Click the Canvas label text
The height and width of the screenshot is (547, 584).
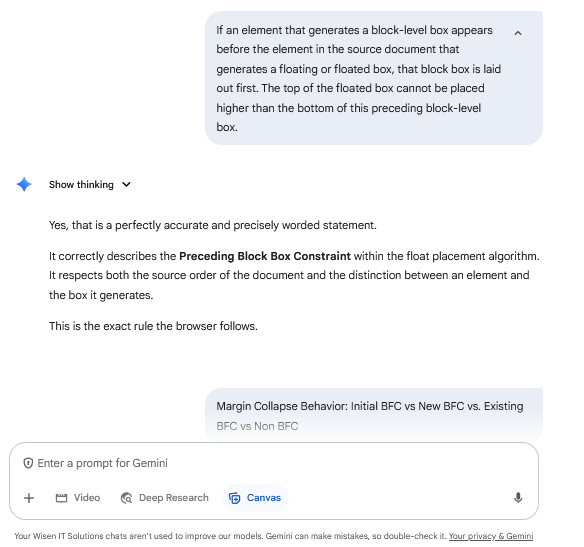tap(264, 498)
